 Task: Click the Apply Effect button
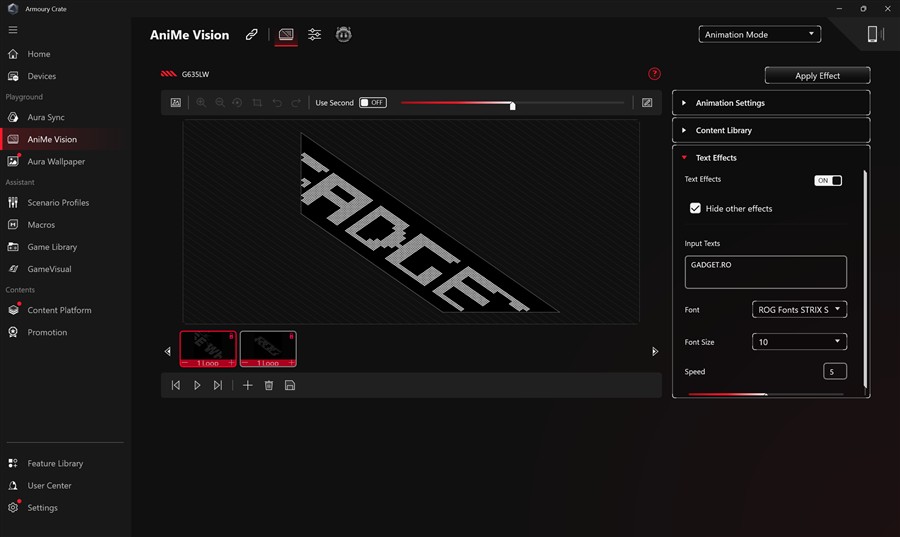(x=817, y=76)
